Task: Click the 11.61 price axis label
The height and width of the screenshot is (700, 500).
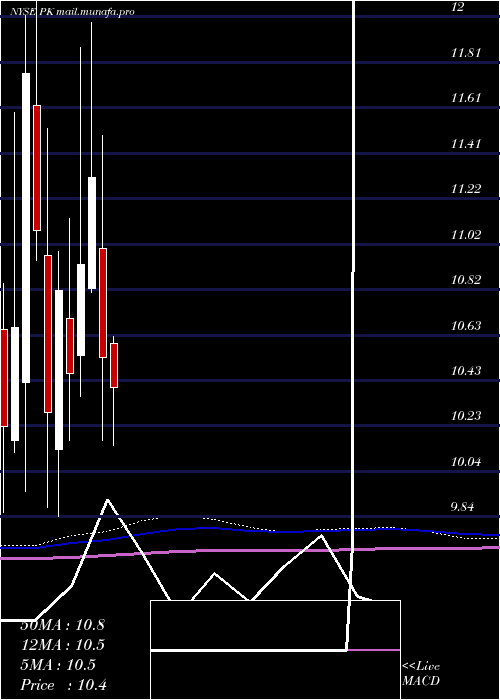Action: 466,98
